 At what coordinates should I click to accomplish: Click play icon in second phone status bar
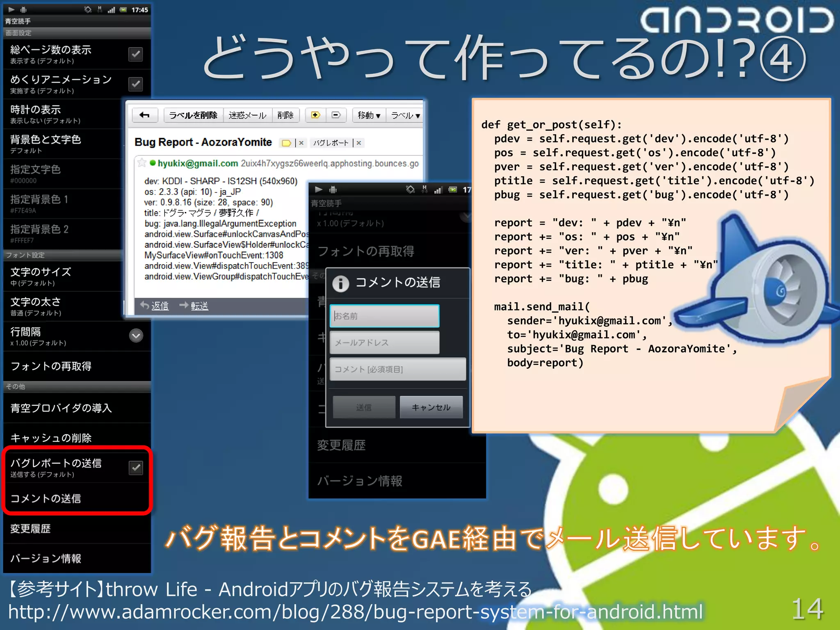[x=319, y=189]
